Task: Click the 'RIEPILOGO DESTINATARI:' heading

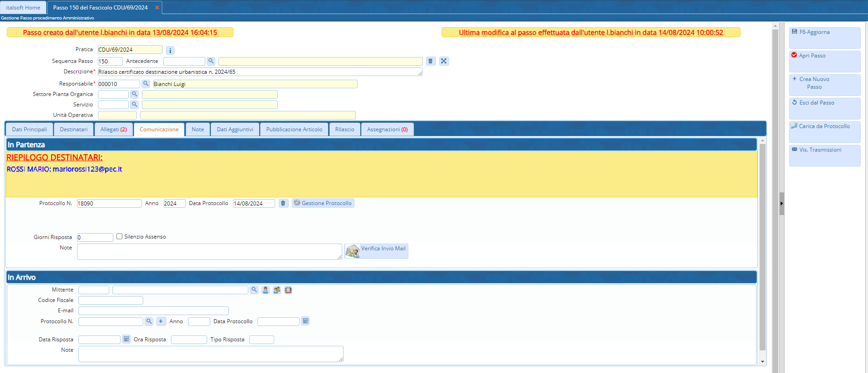Action: pos(54,158)
